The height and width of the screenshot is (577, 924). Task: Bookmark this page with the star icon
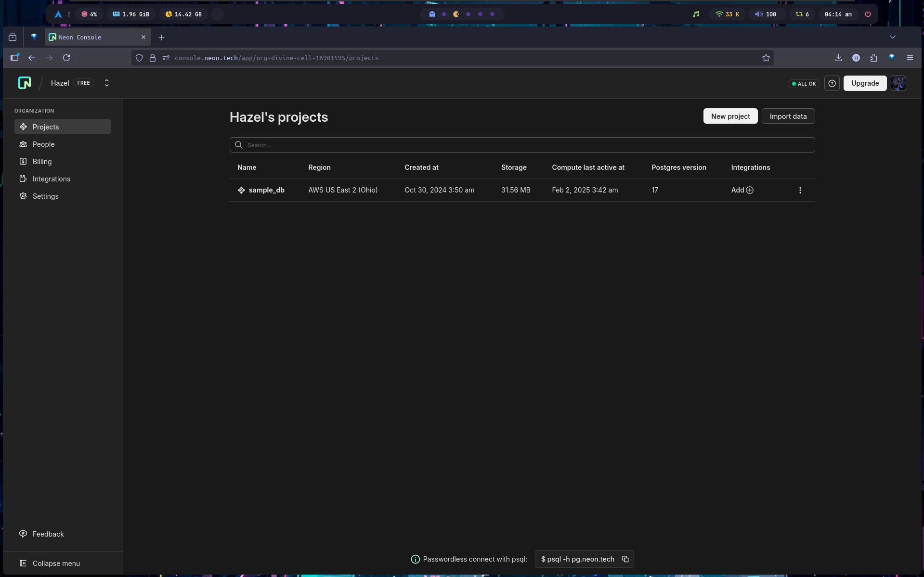coord(766,58)
